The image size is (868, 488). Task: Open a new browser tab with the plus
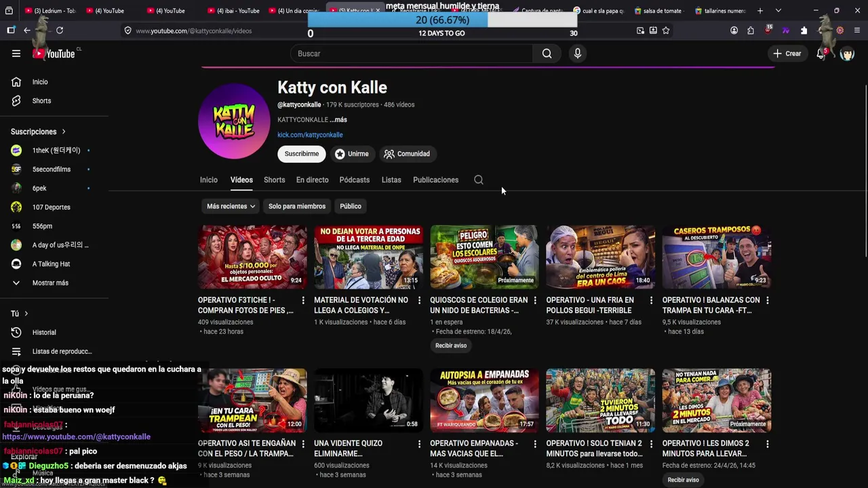(760, 11)
